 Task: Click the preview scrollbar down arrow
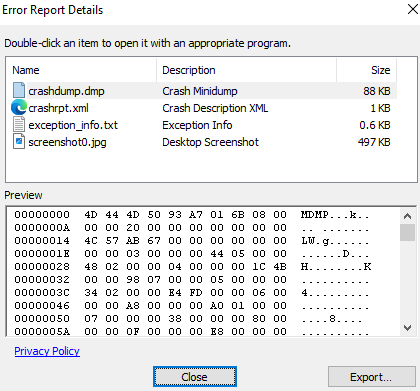407,328
